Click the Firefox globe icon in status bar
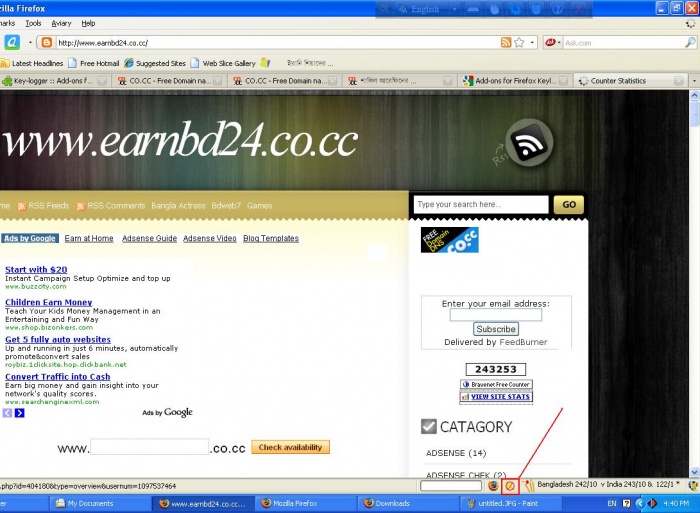This screenshot has height=513, width=700. (x=493, y=485)
